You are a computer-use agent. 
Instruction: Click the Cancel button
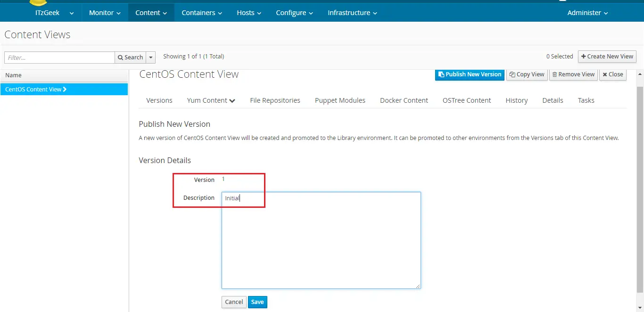tap(234, 302)
